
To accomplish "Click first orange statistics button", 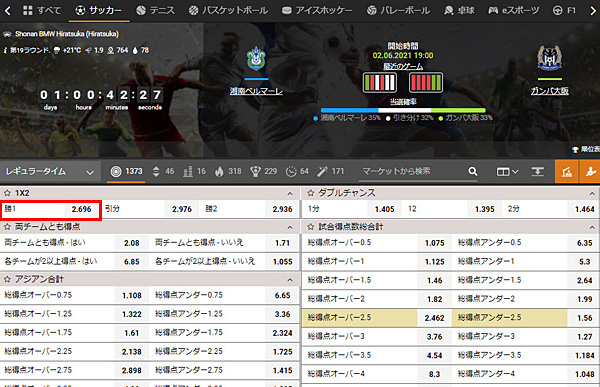I will (x=566, y=171).
